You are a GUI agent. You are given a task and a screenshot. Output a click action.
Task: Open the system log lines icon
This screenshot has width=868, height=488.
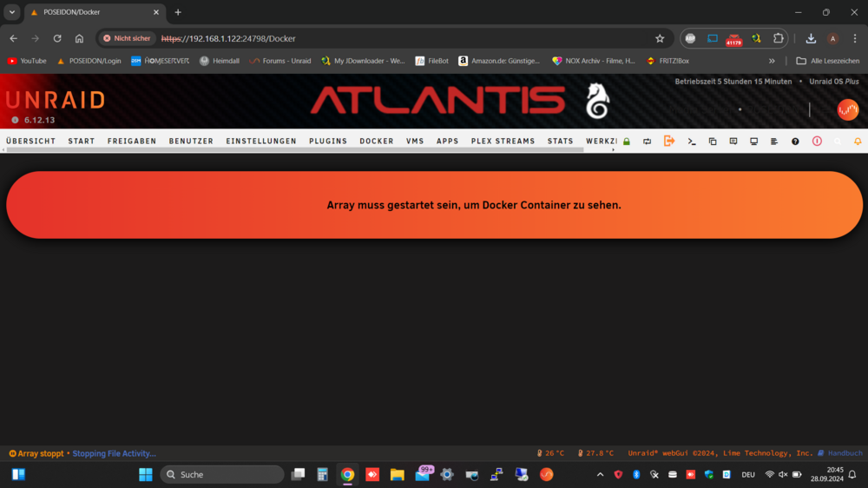774,142
